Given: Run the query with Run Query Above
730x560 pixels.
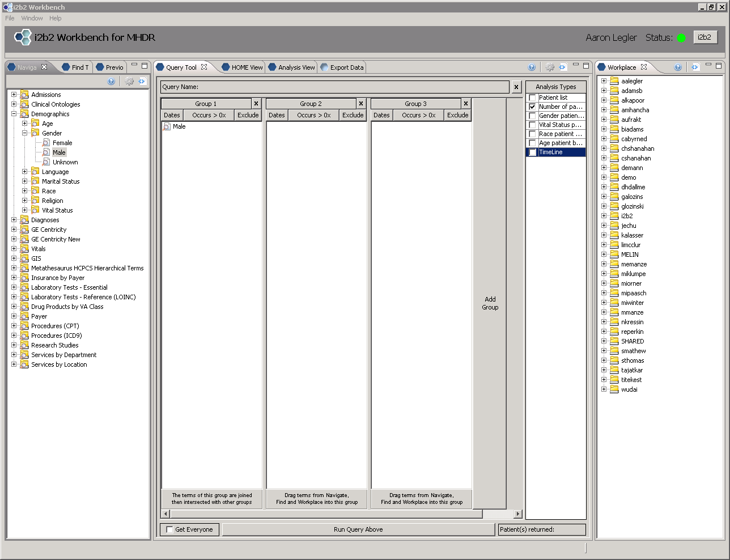Looking at the screenshot, I should tap(358, 529).
